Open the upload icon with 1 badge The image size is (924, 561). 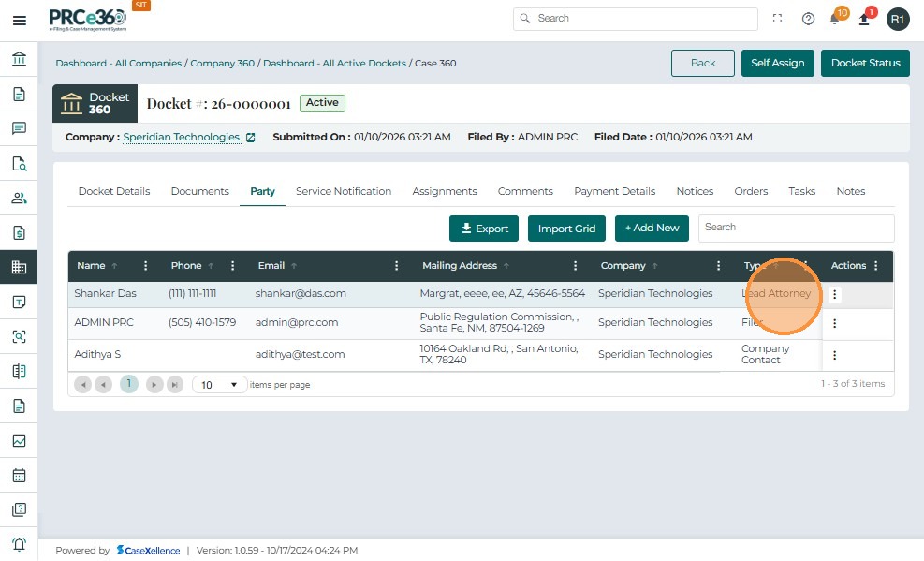[x=864, y=19]
